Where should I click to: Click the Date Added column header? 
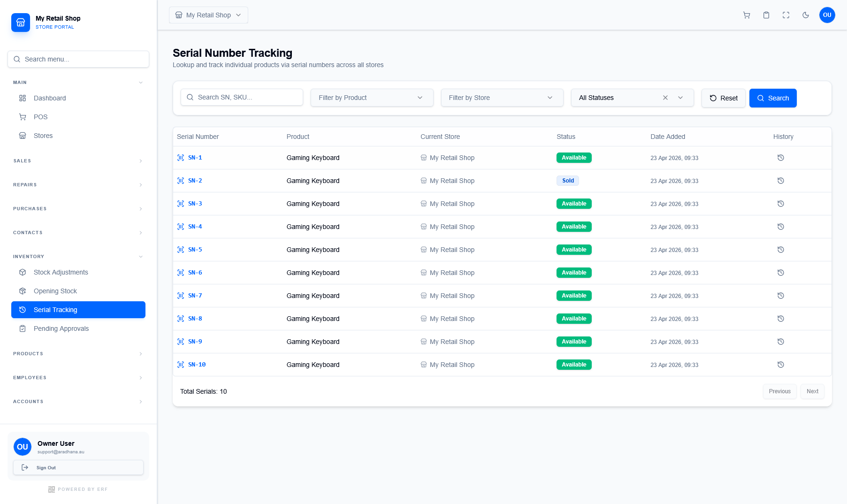click(x=668, y=137)
